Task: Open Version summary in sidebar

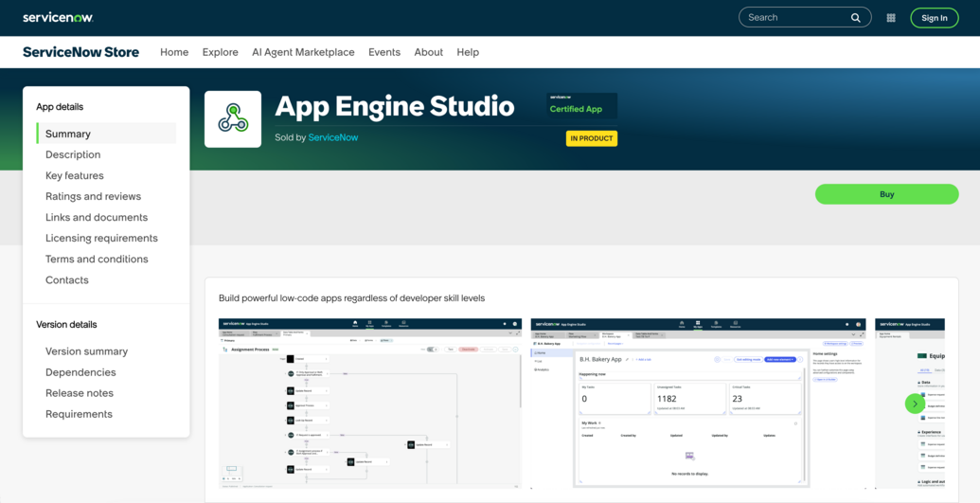Action: click(x=87, y=351)
